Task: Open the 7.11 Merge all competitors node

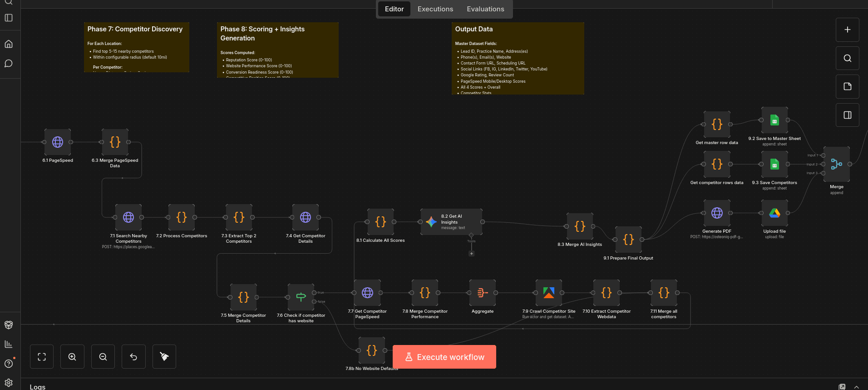Action: pos(664,293)
